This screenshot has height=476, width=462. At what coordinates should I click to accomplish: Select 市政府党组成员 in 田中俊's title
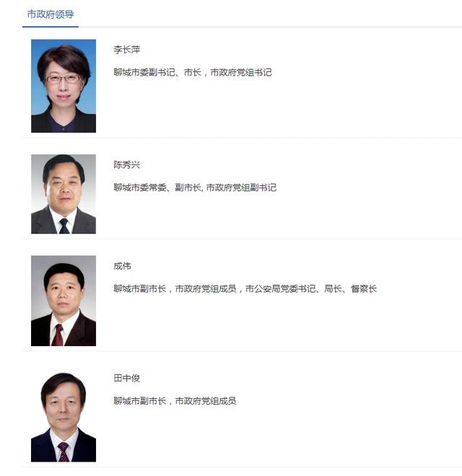(x=206, y=401)
